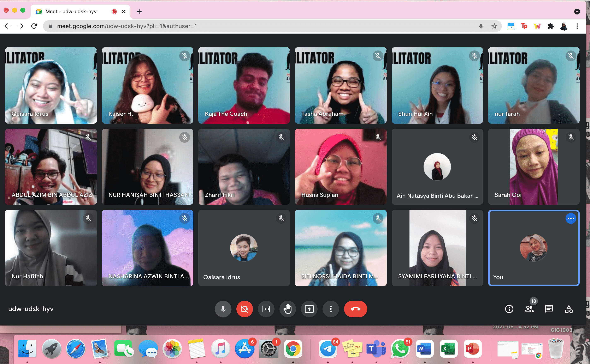This screenshot has height=364, width=590.
Task: Click the meet.google.com address bar
Action: pos(241,26)
